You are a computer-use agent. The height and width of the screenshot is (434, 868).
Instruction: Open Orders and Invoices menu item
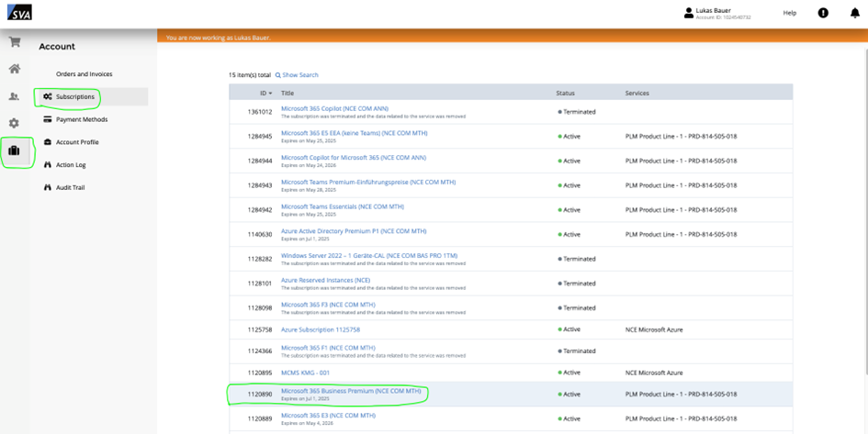pos(84,74)
